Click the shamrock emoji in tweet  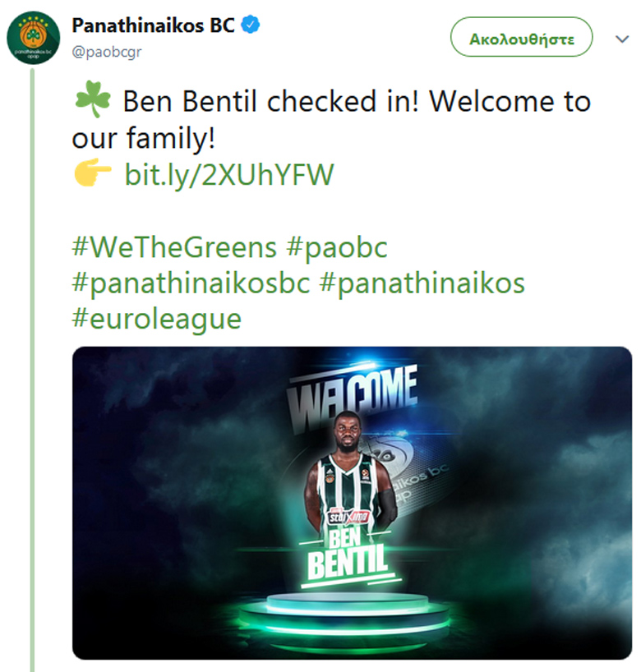coord(93,99)
